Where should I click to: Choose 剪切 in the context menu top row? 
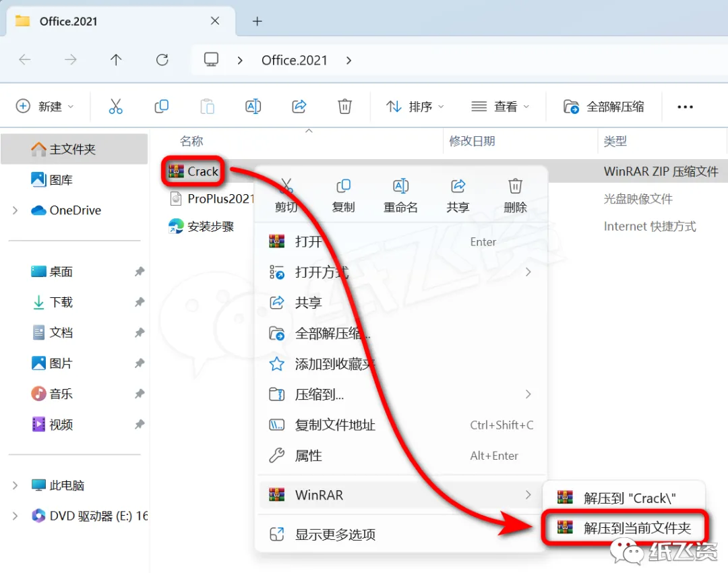286,195
